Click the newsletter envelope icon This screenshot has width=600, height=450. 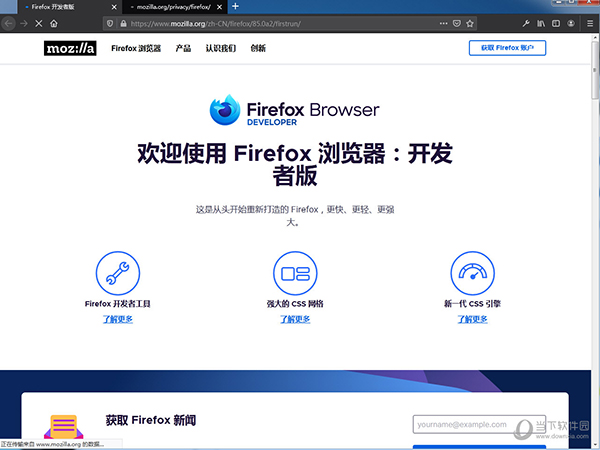tap(64, 427)
